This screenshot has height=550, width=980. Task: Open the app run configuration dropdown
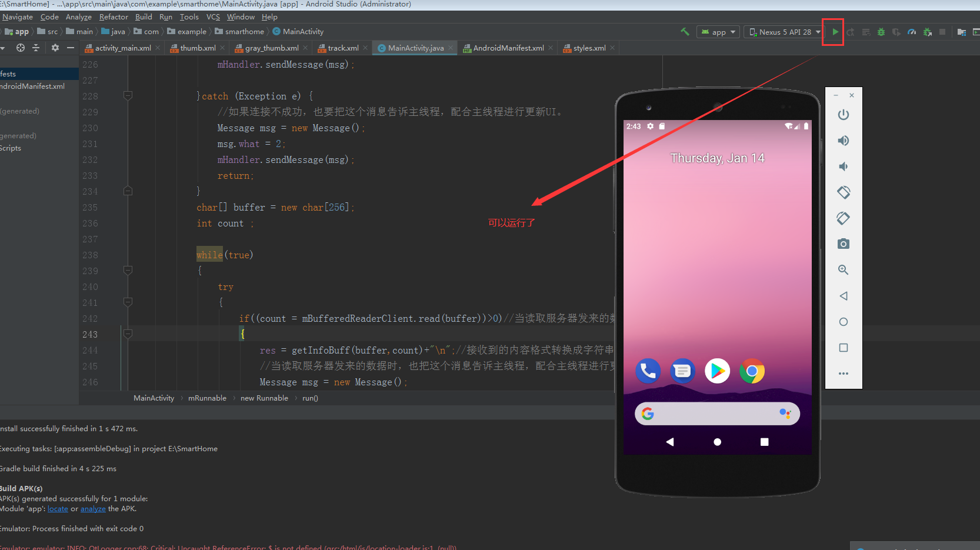point(717,32)
